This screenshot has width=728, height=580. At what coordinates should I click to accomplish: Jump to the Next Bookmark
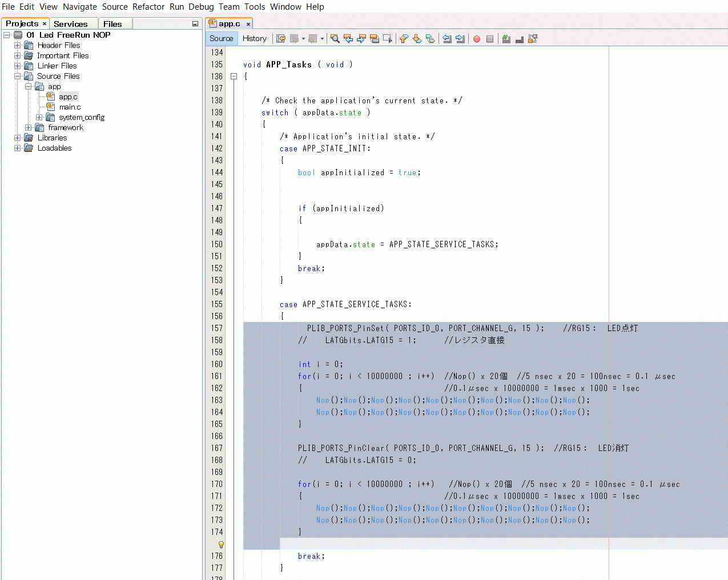(417, 38)
